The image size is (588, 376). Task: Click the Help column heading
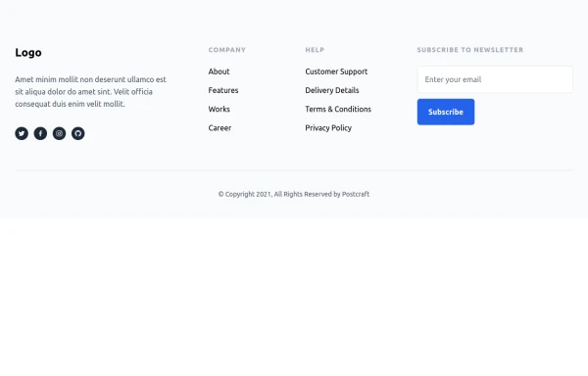[315, 50]
